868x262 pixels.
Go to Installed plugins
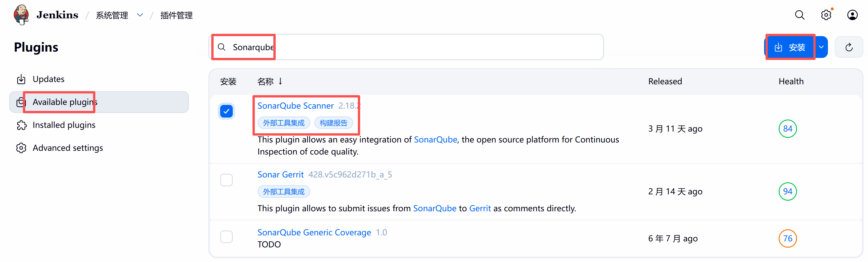click(99, 125)
